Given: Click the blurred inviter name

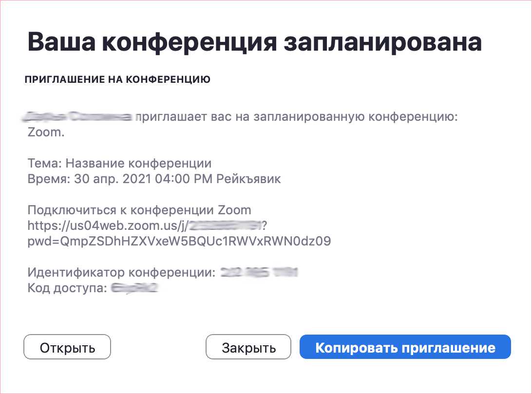Looking at the screenshot, I should pyautogui.click(x=77, y=117).
